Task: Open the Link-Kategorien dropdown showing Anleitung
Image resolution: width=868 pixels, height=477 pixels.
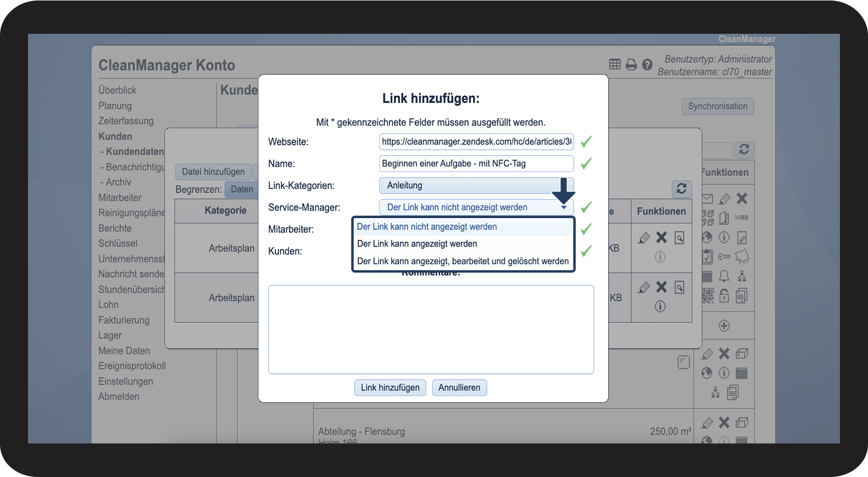Action: point(476,185)
